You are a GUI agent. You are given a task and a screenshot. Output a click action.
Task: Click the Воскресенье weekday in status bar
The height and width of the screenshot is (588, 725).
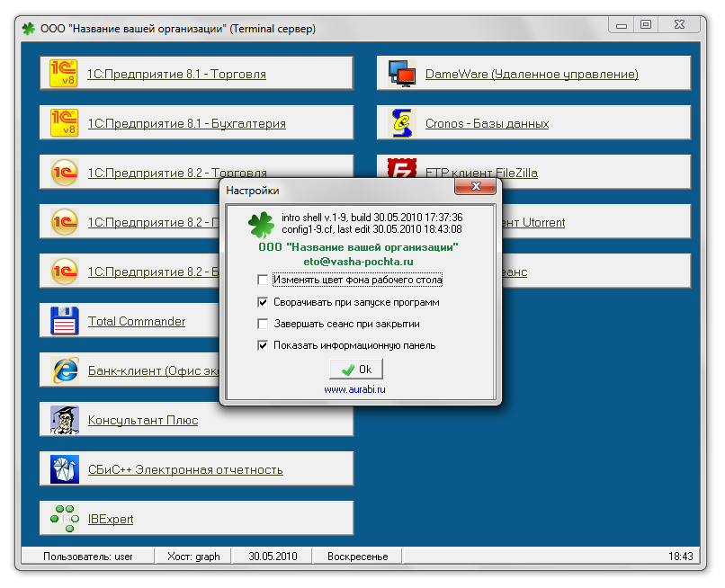[x=357, y=557]
